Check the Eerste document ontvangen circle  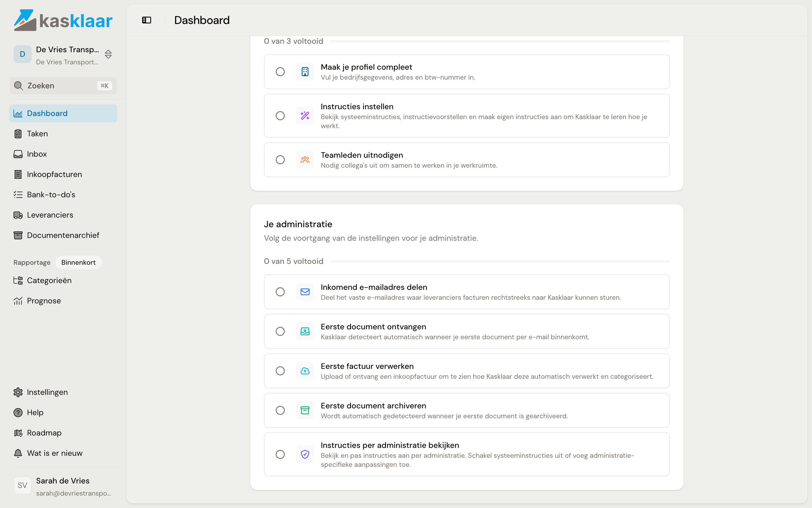[x=280, y=331]
